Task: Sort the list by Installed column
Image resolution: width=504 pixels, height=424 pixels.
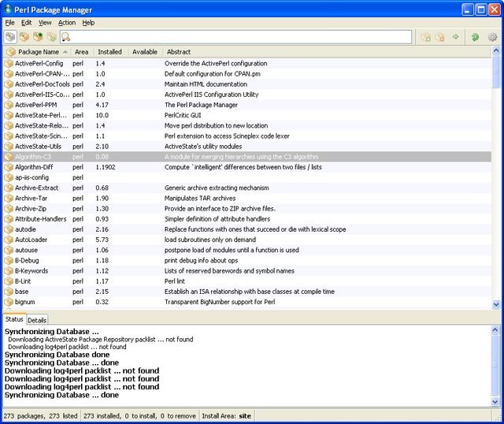Action: 109,52
